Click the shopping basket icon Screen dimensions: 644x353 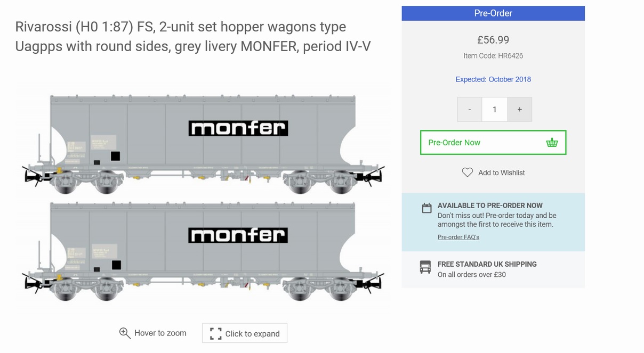click(552, 143)
